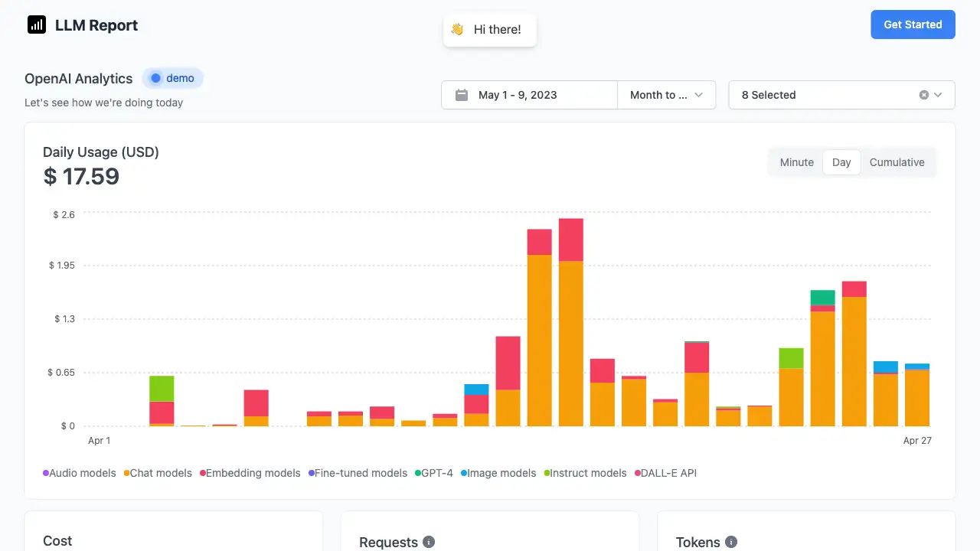The height and width of the screenshot is (551, 980).
Task: Click the waving hand emoji
Action: pyautogui.click(x=457, y=30)
